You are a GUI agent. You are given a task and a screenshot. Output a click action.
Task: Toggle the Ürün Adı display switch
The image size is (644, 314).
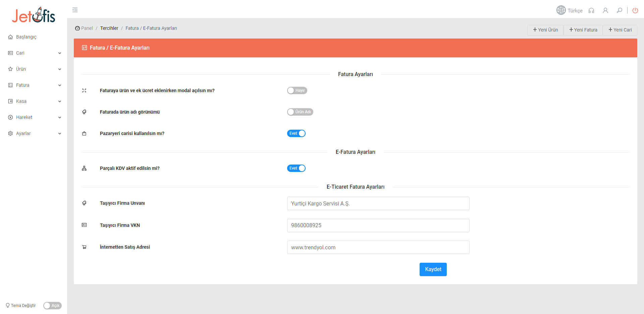(300, 112)
